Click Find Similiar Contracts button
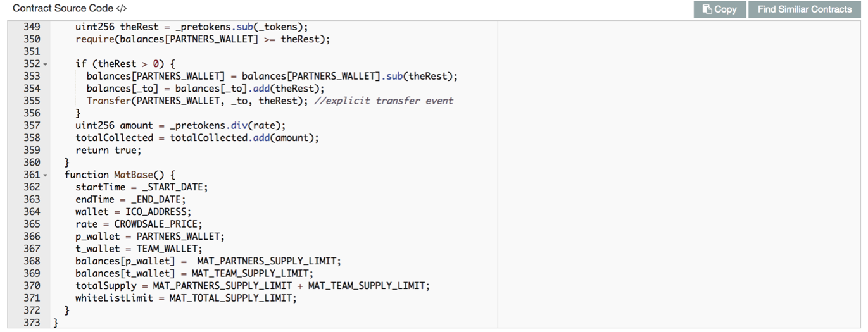 click(x=804, y=9)
